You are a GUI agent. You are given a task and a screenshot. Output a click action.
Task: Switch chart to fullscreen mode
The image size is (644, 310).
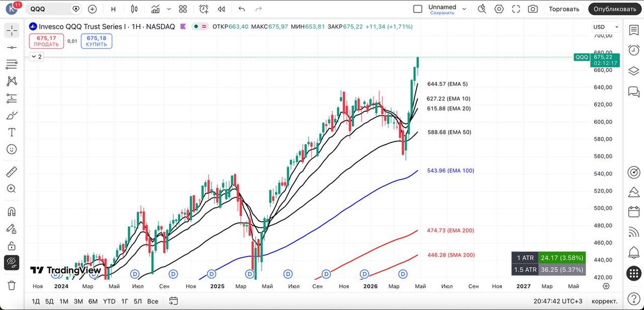click(x=516, y=9)
